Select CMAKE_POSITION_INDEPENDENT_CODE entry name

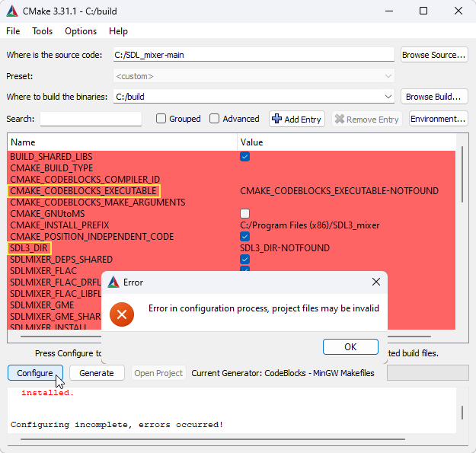pyautogui.click(x=92, y=236)
